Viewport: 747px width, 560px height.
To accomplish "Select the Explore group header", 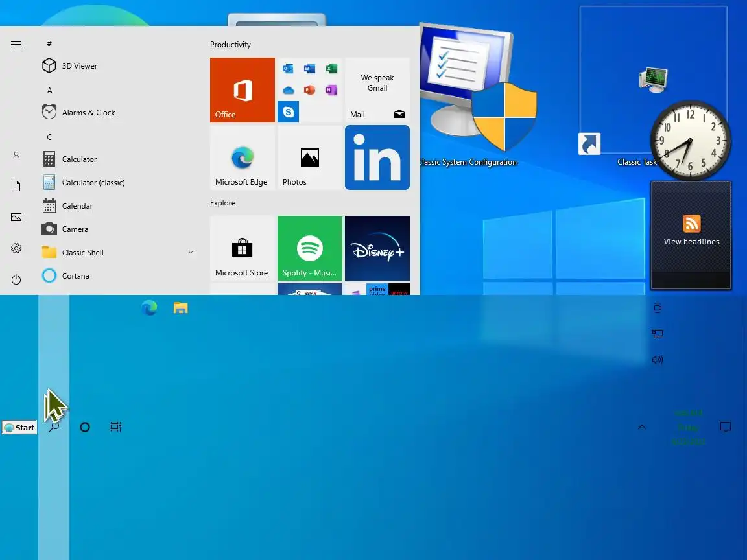I will 222,203.
